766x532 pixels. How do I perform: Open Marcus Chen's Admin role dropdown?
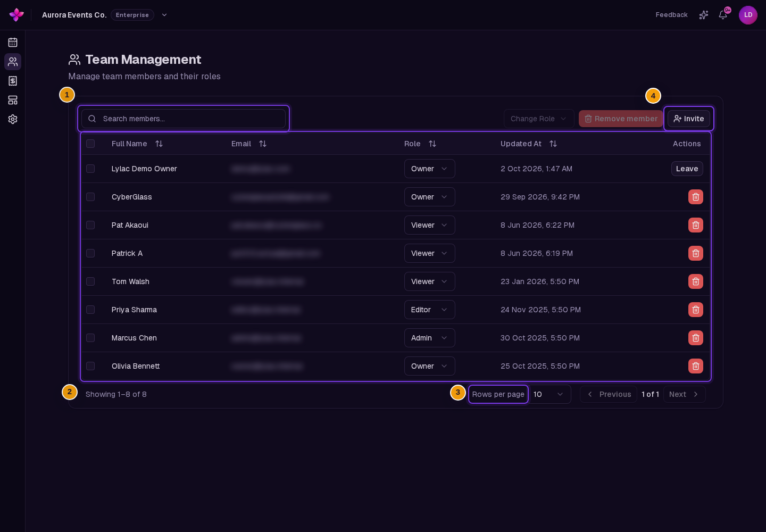430,338
